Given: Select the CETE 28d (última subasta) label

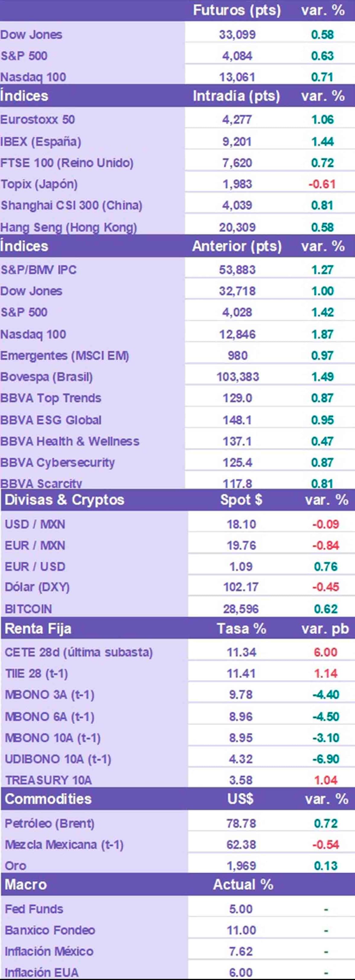Looking at the screenshot, I should point(78,652).
